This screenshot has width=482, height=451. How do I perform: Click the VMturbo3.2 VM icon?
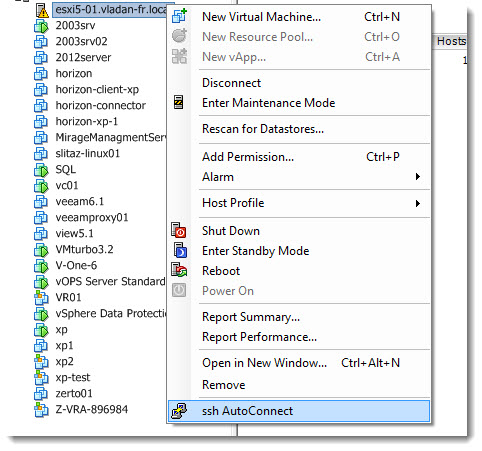coord(41,250)
